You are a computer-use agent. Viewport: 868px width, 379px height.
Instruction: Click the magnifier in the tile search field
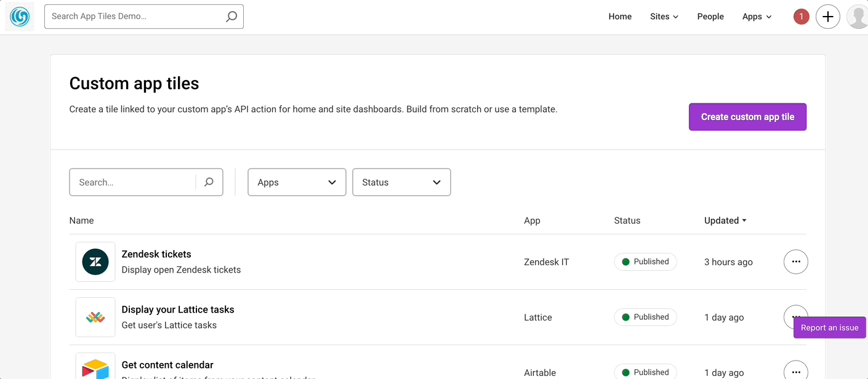(209, 182)
